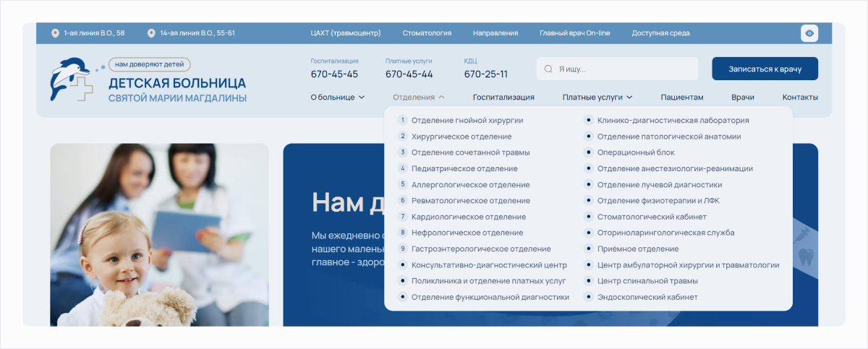Click the 'Записаться к врачу' button

765,69
